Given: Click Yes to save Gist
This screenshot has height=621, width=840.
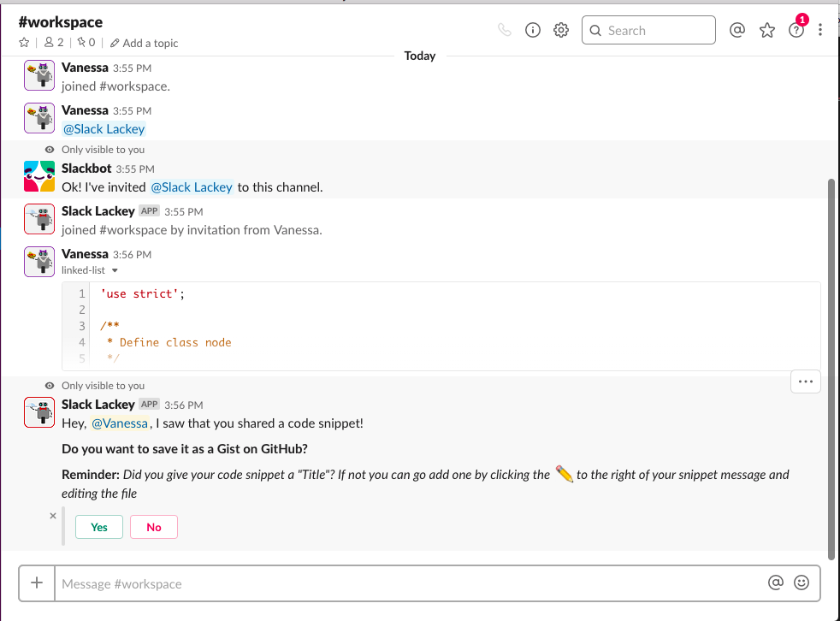Looking at the screenshot, I should pos(99,527).
